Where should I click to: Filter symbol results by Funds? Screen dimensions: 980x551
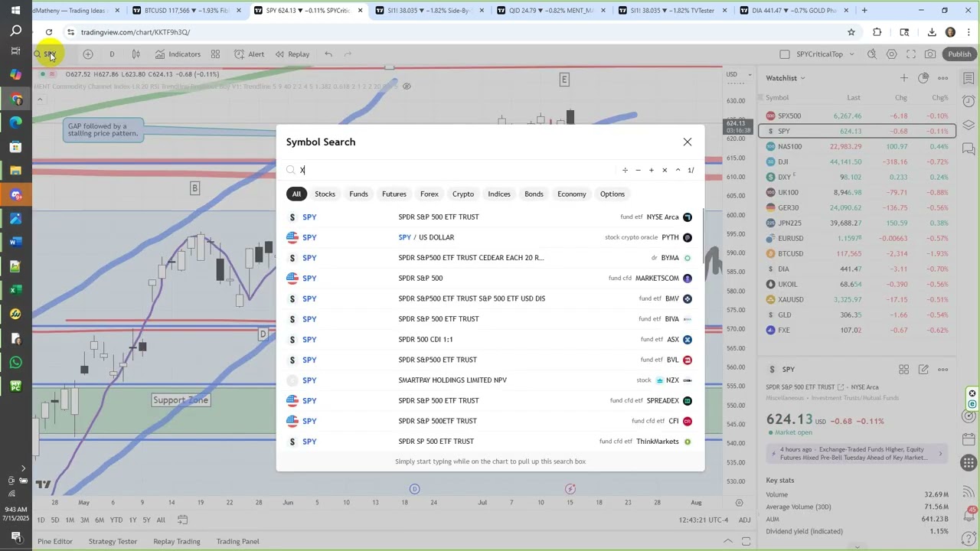358,194
